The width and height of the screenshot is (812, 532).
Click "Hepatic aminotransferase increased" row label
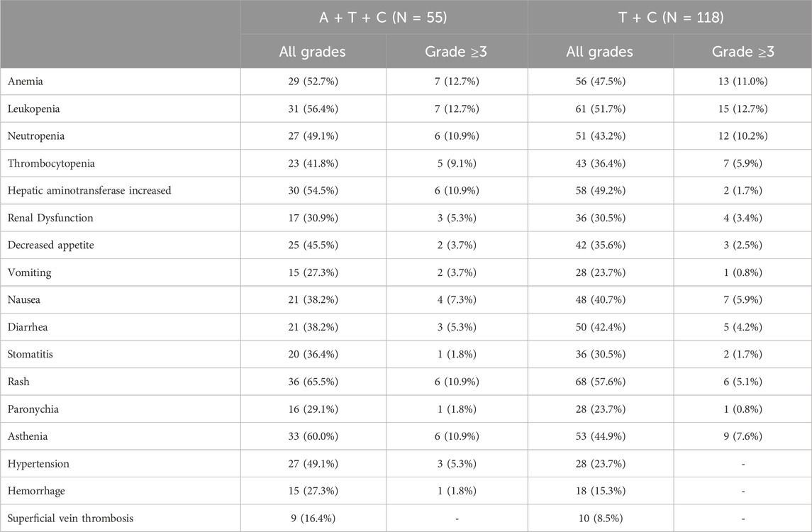click(89, 191)
